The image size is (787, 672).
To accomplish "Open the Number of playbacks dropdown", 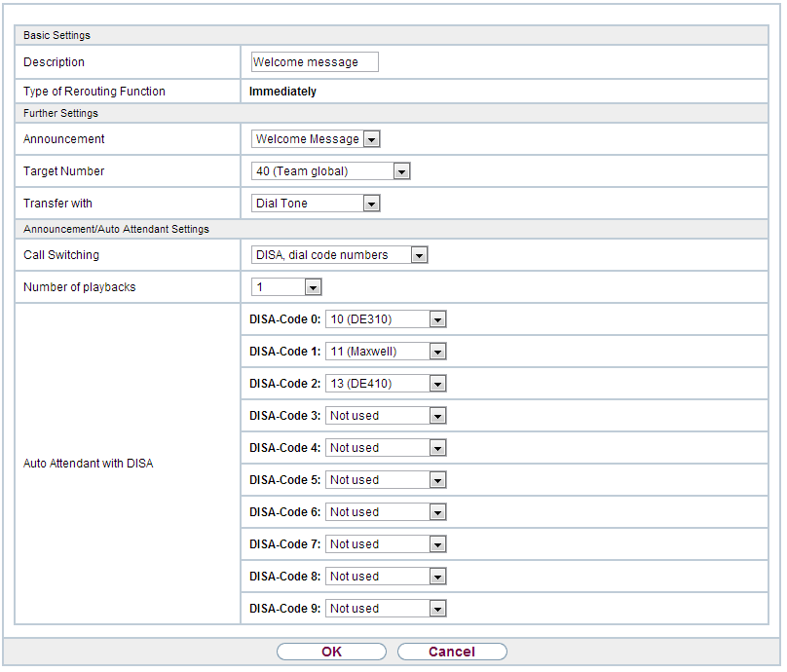I will point(286,287).
